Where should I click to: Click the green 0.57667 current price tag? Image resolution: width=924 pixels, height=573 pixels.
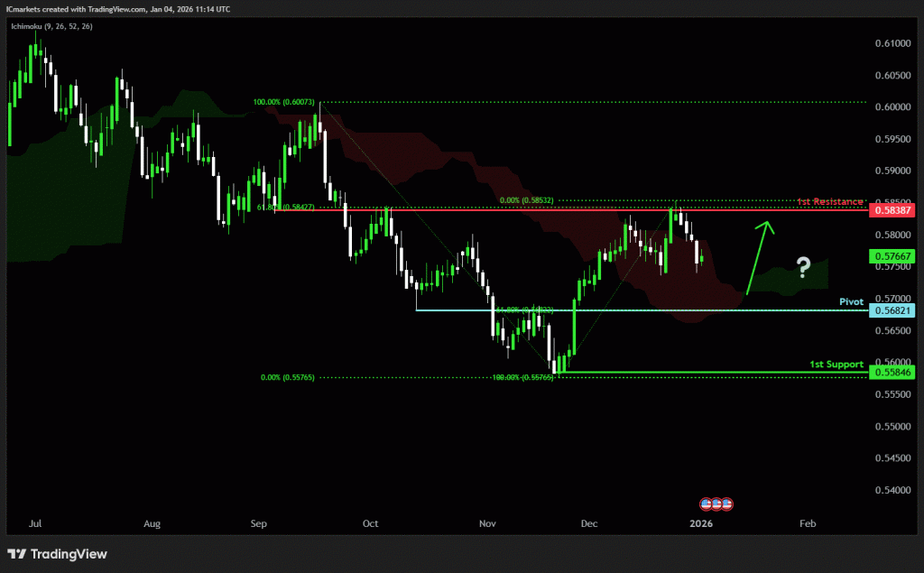point(893,257)
